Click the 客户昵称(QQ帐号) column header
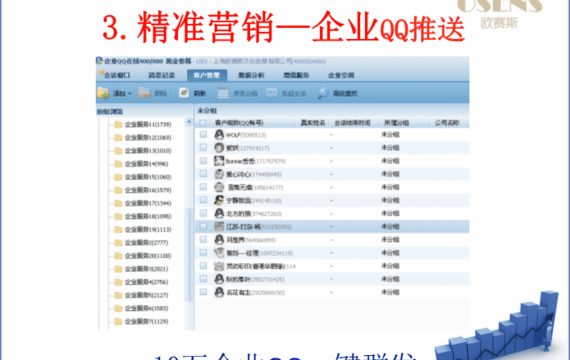The height and width of the screenshot is (360, 570). (x=239, y=123)
